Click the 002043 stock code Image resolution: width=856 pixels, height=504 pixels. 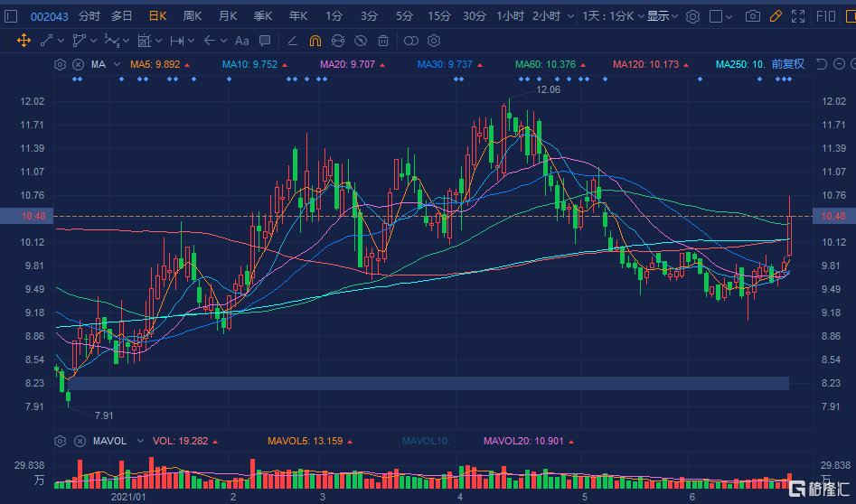pyautogui.click(x=49, y=16)
